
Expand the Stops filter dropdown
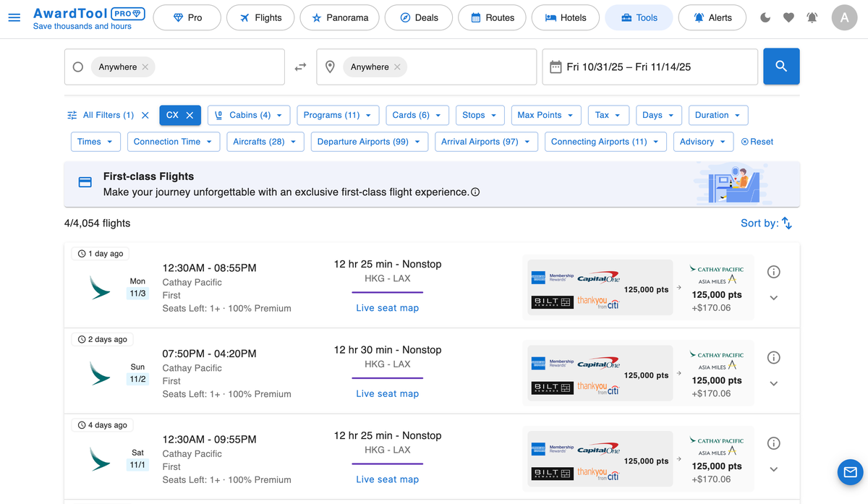click(x=480, y=115)
